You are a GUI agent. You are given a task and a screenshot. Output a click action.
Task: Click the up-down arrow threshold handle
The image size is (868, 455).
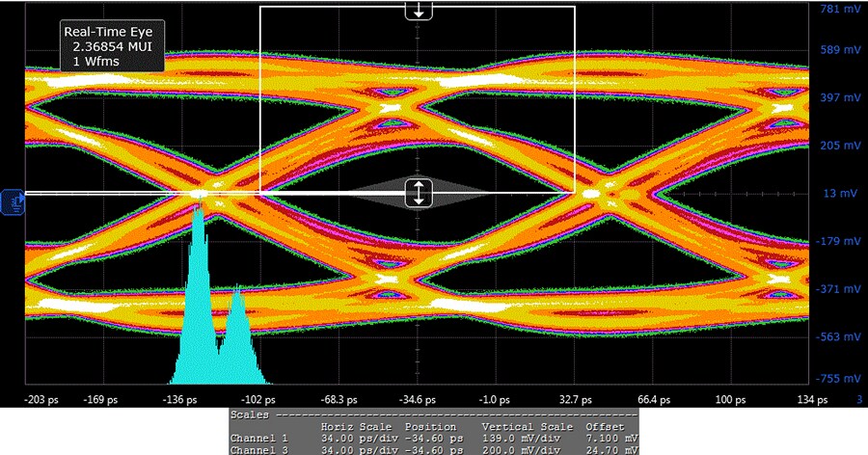coord(418,192)
